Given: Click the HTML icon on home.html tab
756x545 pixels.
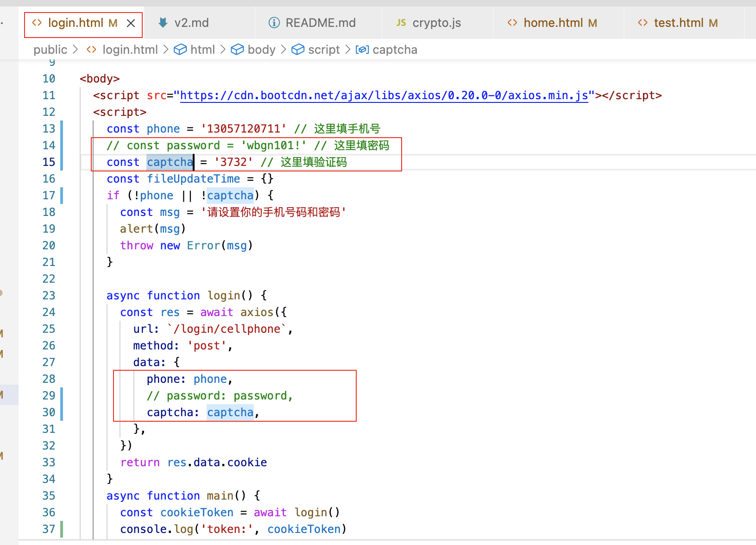Looking at the screenshot, I should click(x=511, y=22).
